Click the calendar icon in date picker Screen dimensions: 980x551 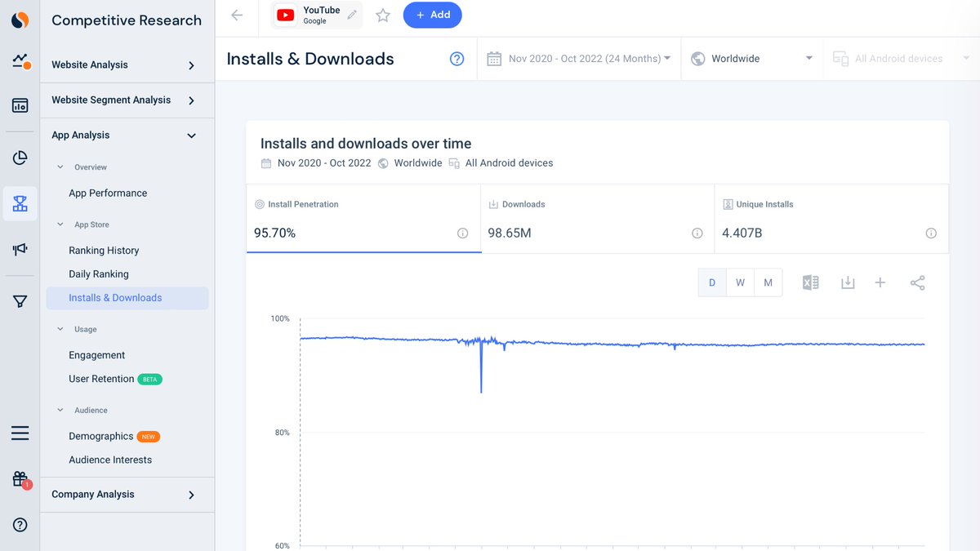click(493, 59)
